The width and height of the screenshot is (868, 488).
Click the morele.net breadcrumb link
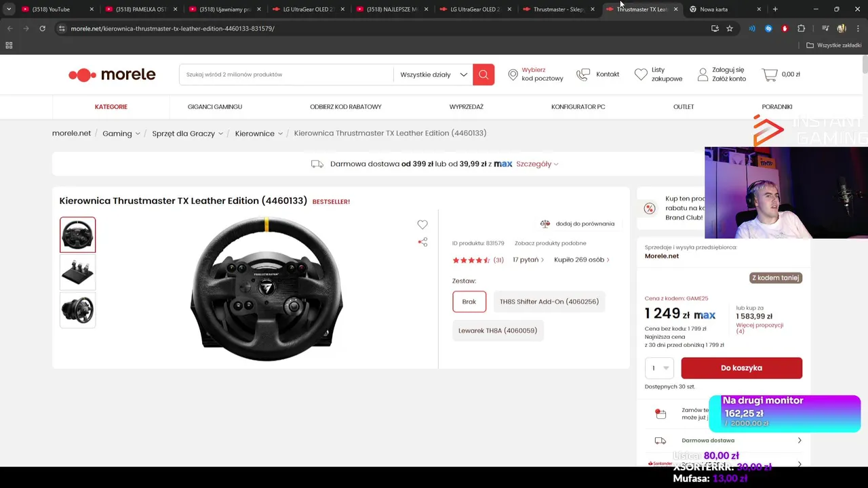click(x=71, y=133)
